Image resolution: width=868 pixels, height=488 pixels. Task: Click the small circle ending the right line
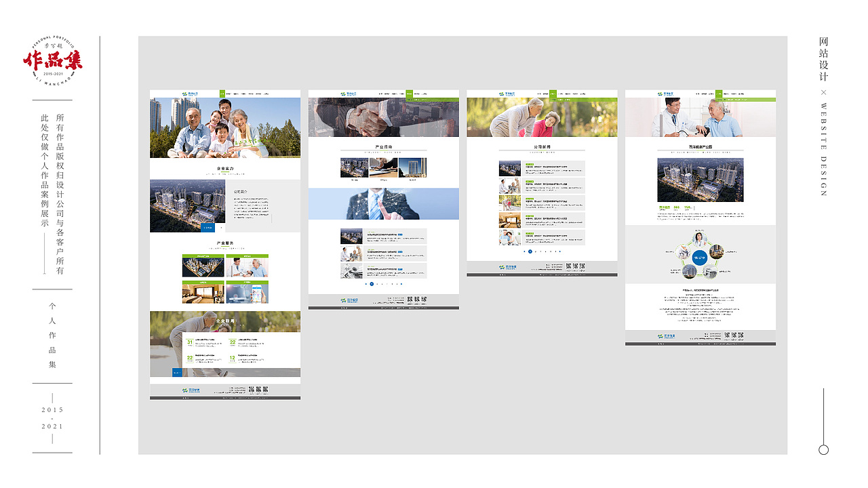click(824, 449)
